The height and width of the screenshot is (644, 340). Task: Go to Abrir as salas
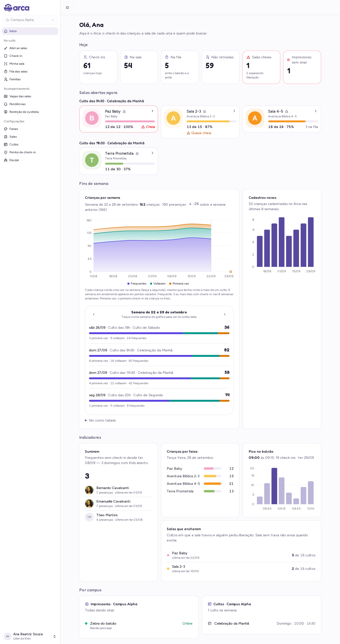pyautogui.click(x=30, y=48)
